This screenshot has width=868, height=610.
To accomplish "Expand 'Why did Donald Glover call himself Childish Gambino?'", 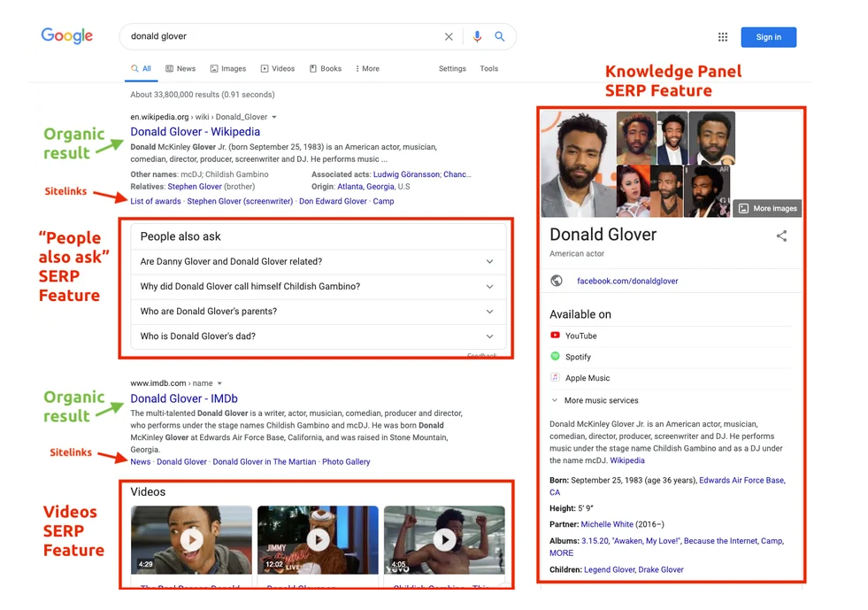I will pos(319,287).
